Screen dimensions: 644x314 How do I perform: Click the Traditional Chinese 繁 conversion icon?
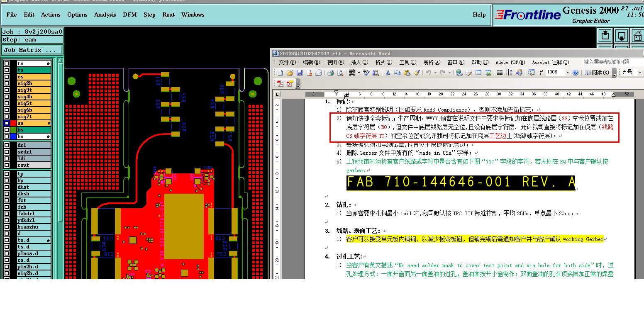coord(352,73)
